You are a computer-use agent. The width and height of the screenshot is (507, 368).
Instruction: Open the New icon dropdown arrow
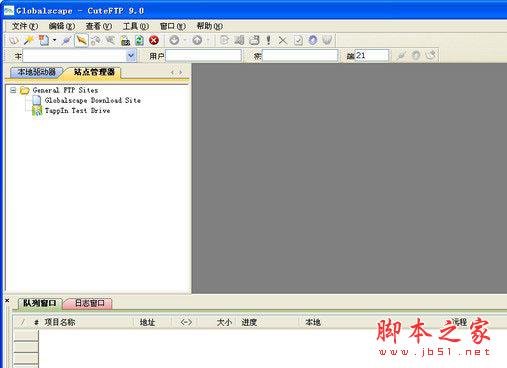[54, 41]
